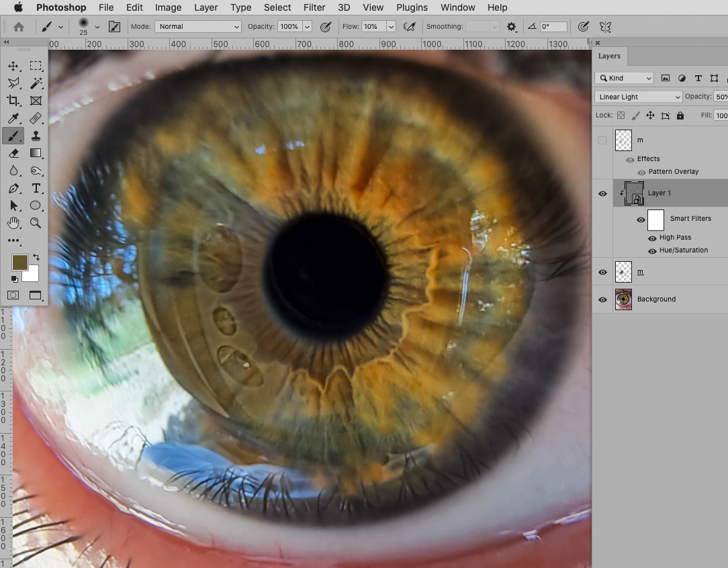Open the Filter menu

(x=314, y=7)
